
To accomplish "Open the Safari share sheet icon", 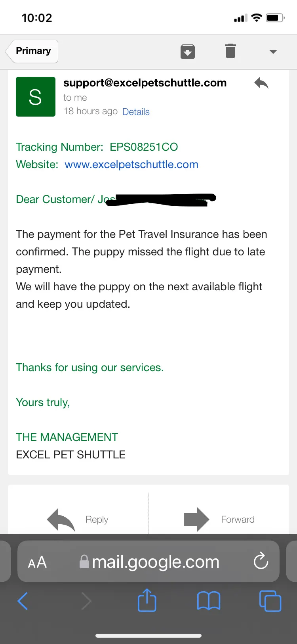I will (147, 600).
